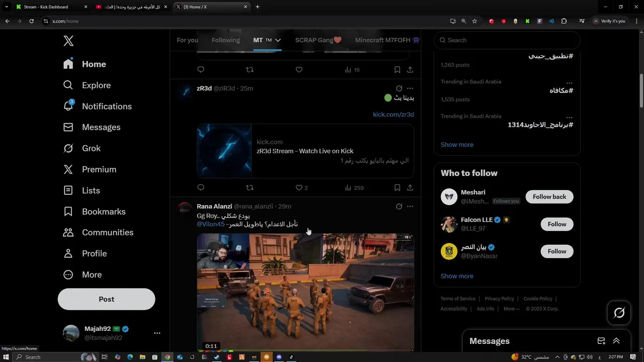Viewport: 644px width, 362px height.
Task: Play Rana Alanzi's video thumbnail
Action: point(305,292)
